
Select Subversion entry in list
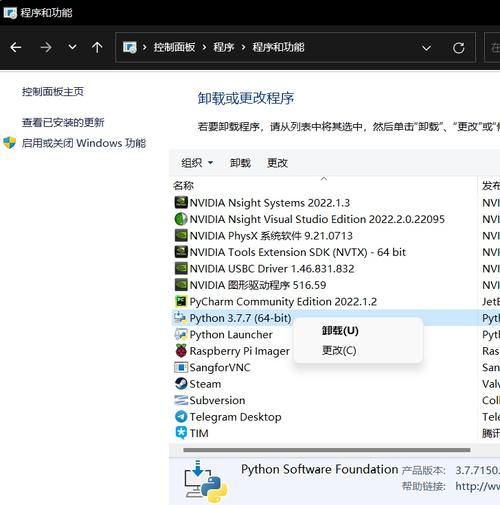tap(217, 400)
